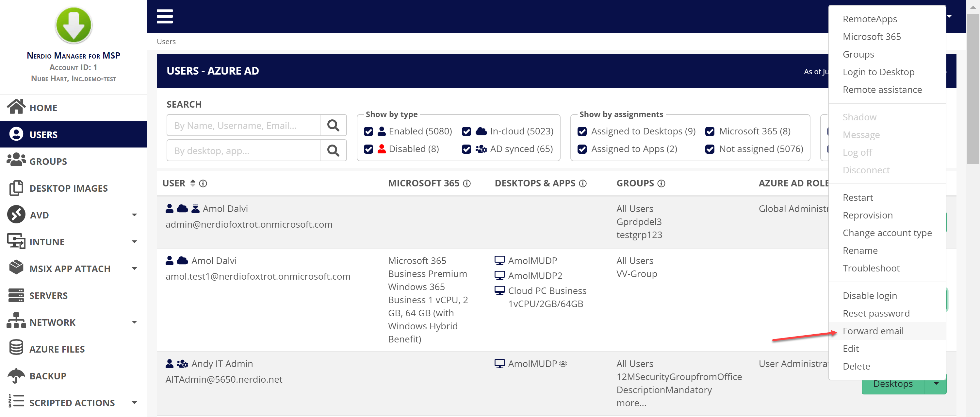
Task: Click the more... link under Andy's groups
Action: [x=631, y=403]
